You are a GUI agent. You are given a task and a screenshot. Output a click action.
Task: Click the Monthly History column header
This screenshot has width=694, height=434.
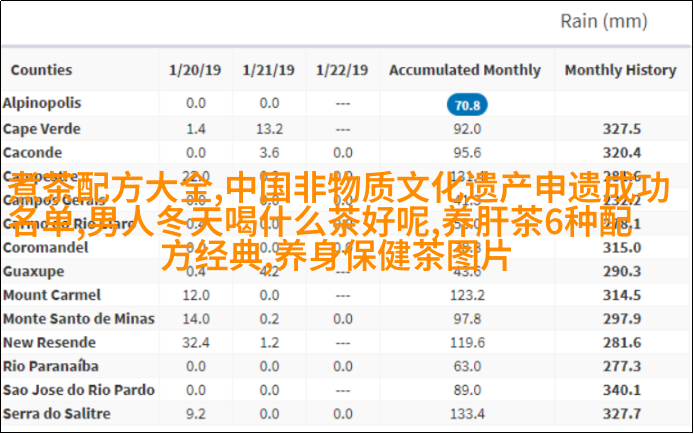[x=621, y=70]
